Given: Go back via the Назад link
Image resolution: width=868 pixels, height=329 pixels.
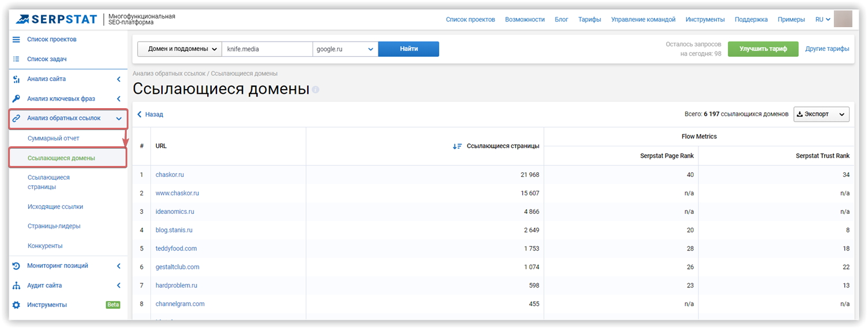Looking at the screenshot, I should 150,114.
